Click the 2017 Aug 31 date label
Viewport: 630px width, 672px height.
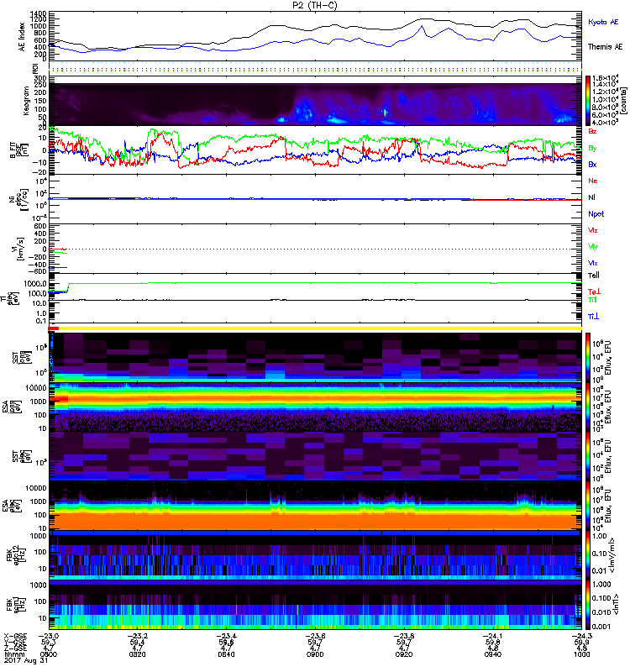(x=26, y=660)
